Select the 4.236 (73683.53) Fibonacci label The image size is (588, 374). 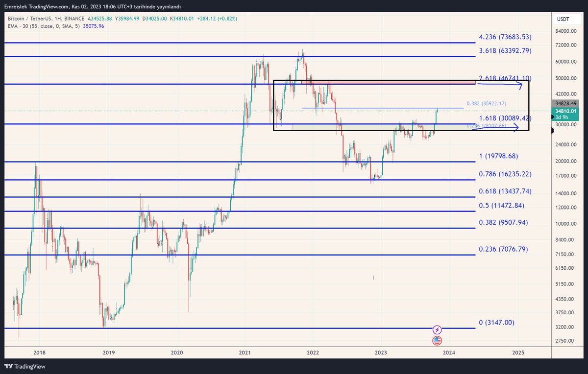[x=505, y=37]
